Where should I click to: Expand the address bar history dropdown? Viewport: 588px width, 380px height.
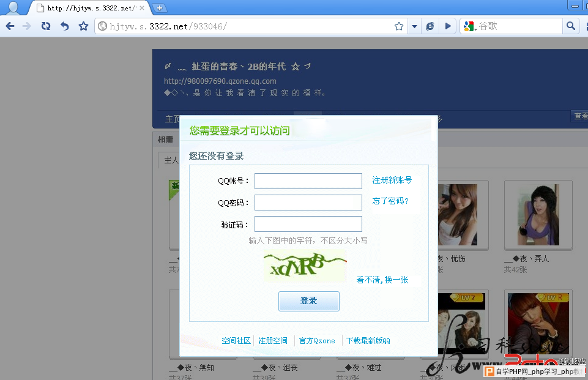tap(414, 26)
